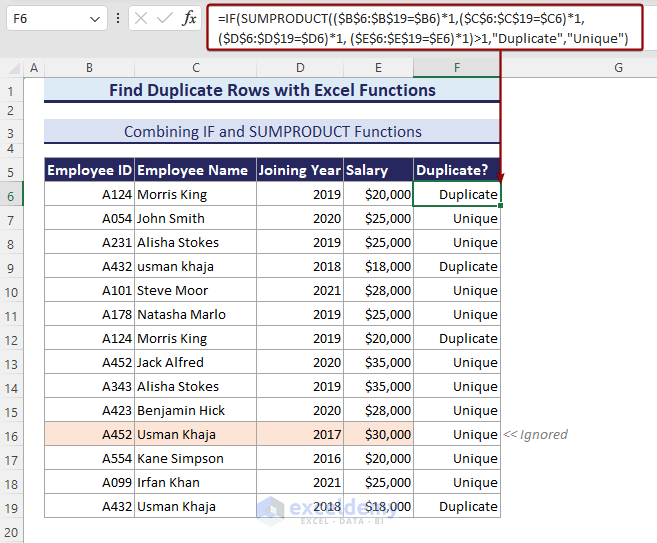This screenshot has width=657, height=543.
Task: Select the title 'Find Duplicate Rows with Excel Functions'
Action: tap(272, 90)
